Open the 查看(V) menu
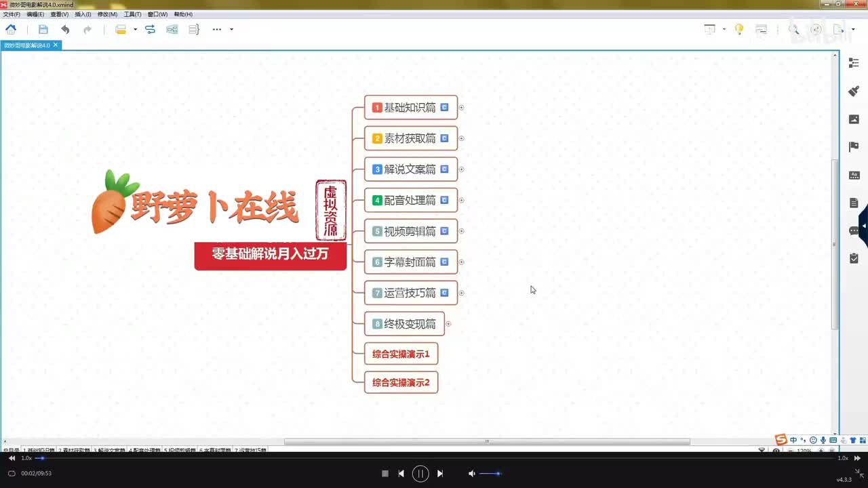This screenshot has height=488, width=868. click(x=60, y=14)
